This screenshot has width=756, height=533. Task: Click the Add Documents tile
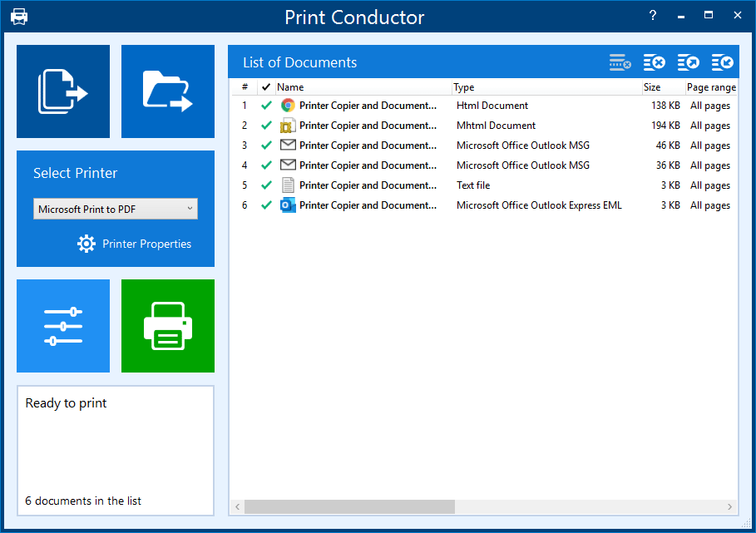coord(63,91)
